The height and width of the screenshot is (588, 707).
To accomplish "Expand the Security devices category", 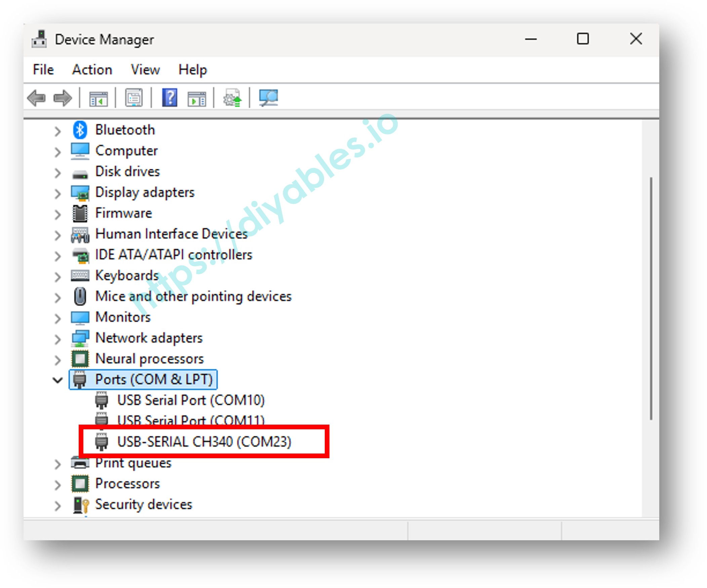I will [57, 506].
